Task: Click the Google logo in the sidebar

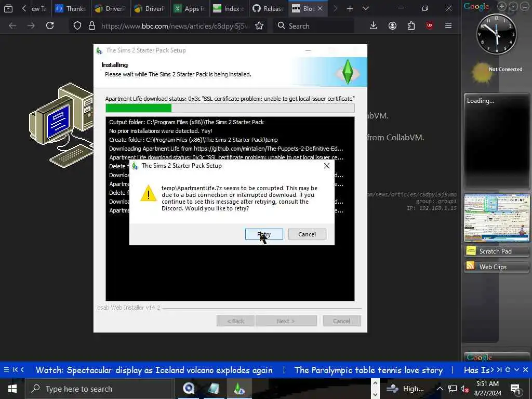Action: point(476,6)
